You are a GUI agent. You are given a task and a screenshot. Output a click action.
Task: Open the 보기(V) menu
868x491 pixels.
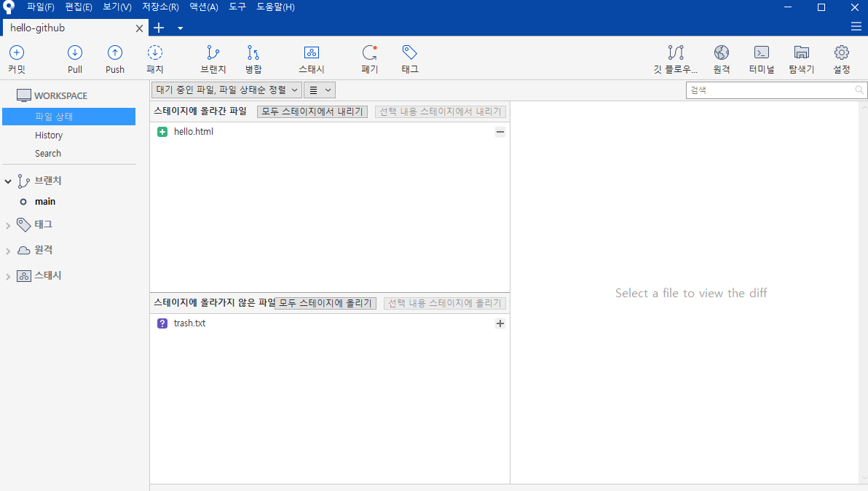(117, 7)
